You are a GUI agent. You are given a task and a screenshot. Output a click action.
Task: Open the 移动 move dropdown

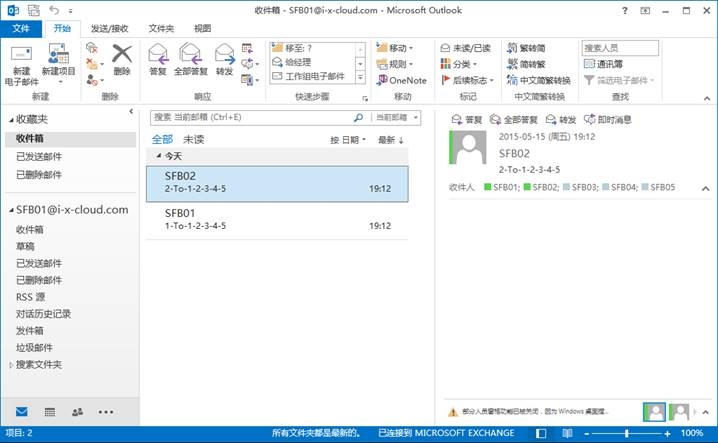[x=394, y=48]
